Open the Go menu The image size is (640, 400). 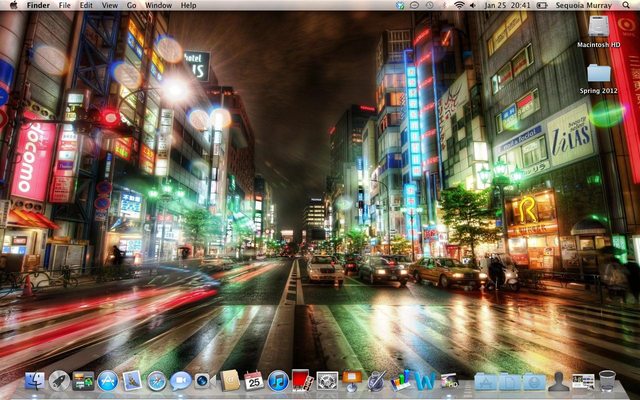click(x=131, y=5)
